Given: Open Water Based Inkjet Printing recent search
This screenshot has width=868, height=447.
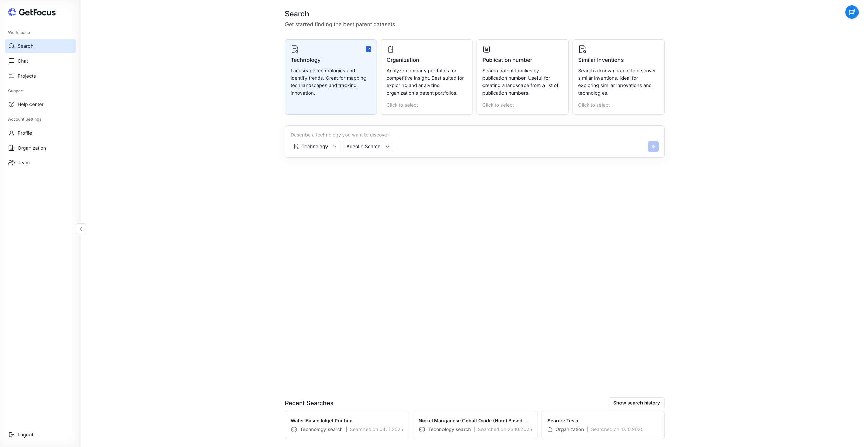Looking at the screenshot, I should click(347, 425).
